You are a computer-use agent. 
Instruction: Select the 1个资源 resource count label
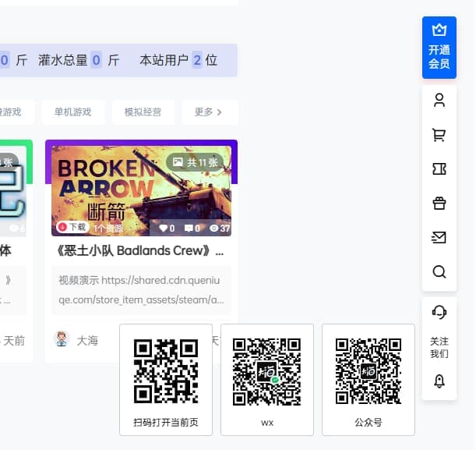(108, 229)
